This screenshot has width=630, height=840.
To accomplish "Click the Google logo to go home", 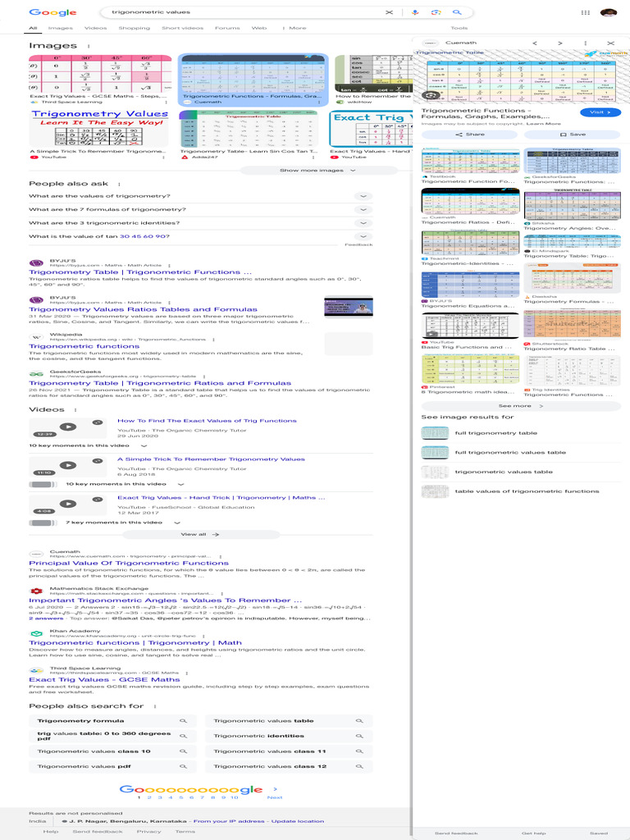I will click(52, 12).
